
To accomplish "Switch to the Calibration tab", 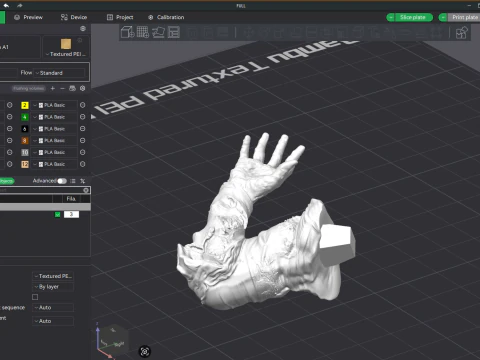I will point(166,17).
